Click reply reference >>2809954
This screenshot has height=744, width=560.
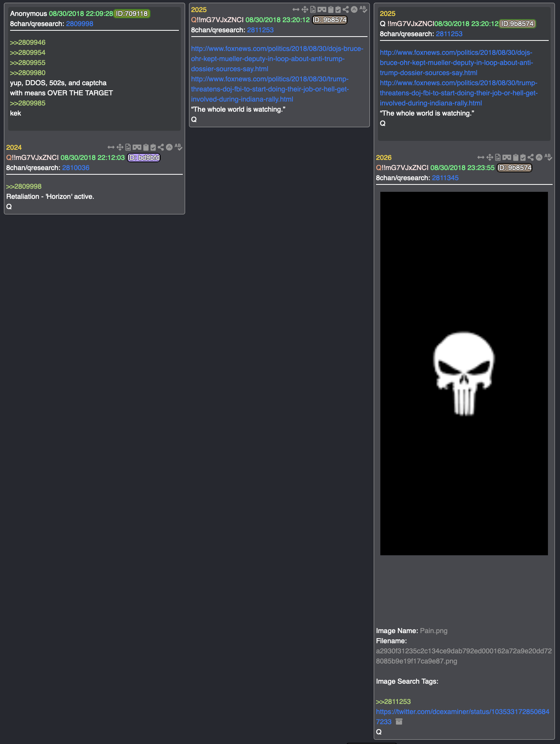click(28, 53)
